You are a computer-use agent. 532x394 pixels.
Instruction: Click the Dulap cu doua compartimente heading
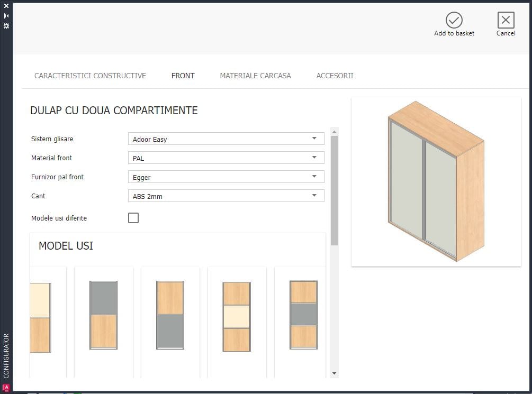(x=114, y=111)
